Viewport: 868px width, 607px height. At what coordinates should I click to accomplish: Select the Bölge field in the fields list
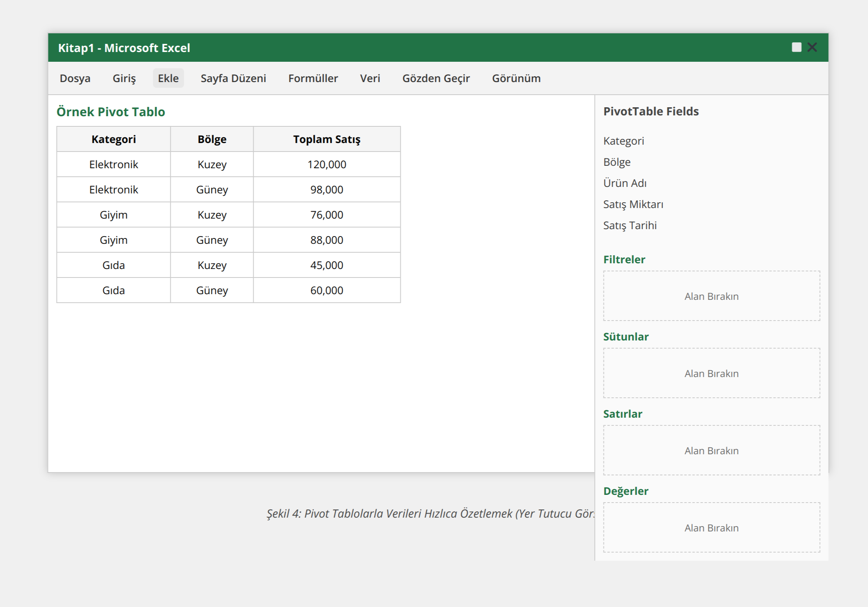617,162
